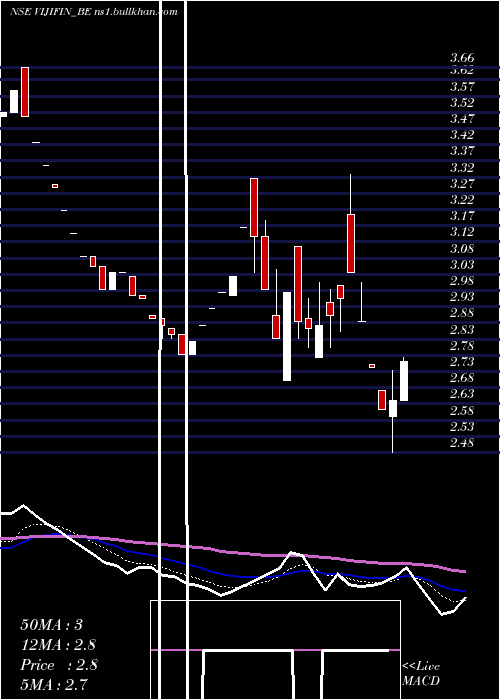The image size is (500, 700).
Task: Click the 3.03 price axis label
Action: pyautogui.click(x=462, y=265)
